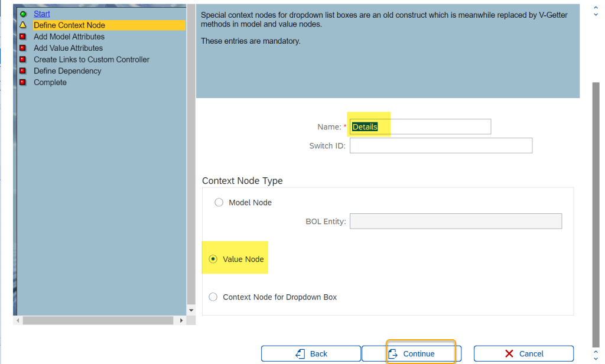Viewport: 605px width, 364px height.
Task: Click the yellow triangle icon beside Define Context Node
Action: (x=23, y=25)
